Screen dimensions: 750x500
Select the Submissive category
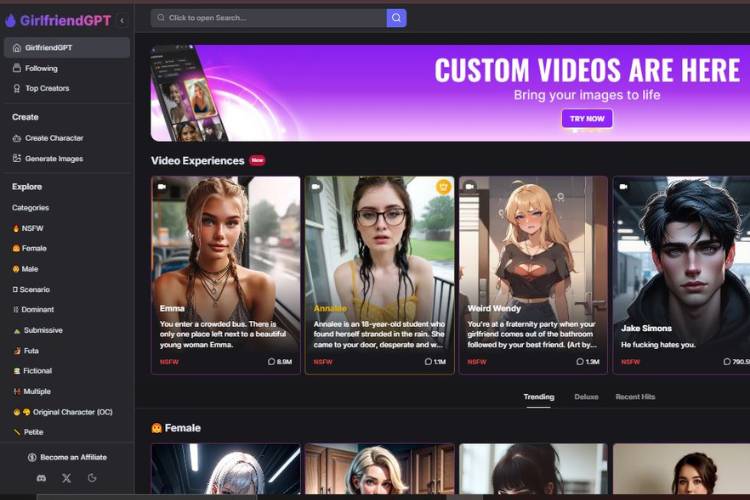coord(37,330)
